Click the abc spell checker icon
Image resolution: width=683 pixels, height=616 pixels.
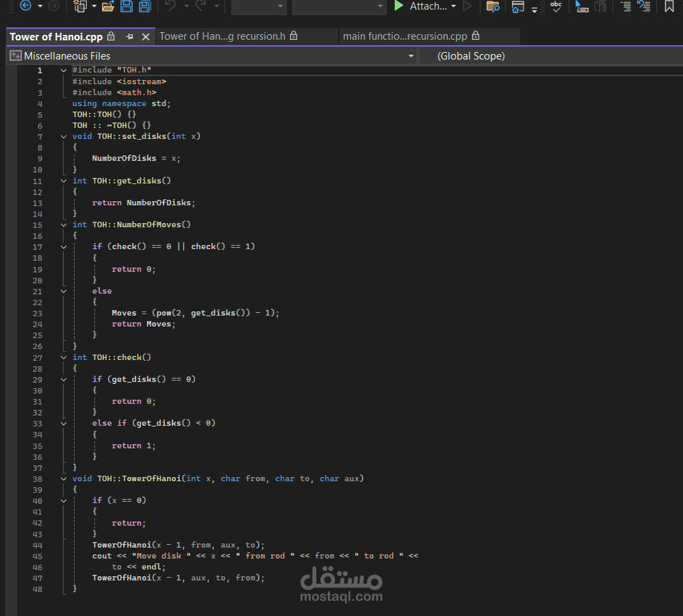(556, 6)
